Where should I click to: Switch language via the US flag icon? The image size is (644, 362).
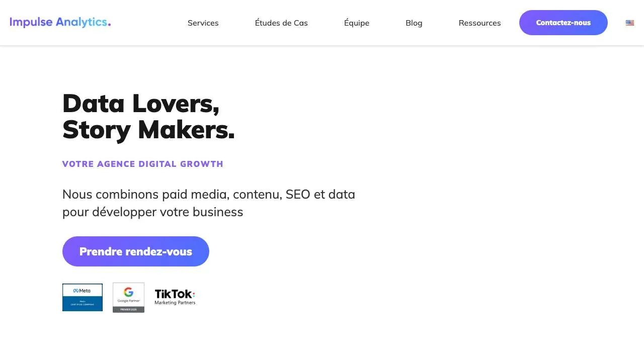630,23
